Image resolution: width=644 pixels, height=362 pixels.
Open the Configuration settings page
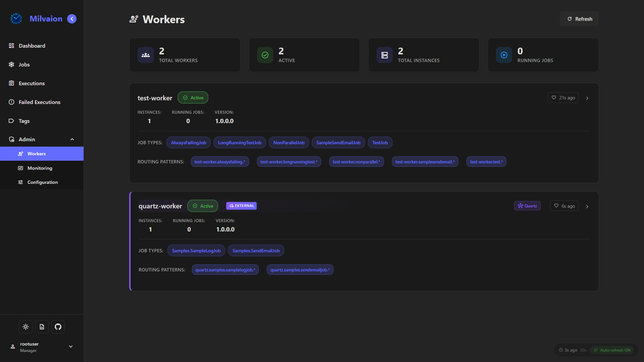tap(43, 182)
